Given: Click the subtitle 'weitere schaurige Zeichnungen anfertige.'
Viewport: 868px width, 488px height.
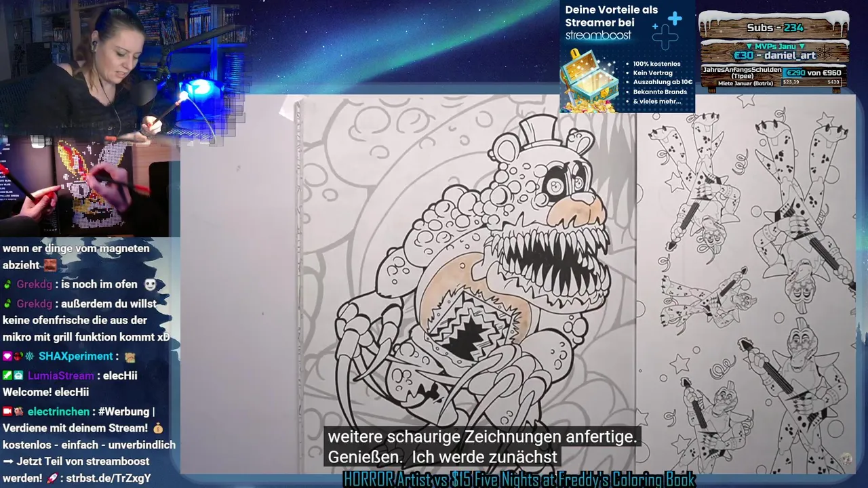Looking at the screenshot, I should point(482,437).
